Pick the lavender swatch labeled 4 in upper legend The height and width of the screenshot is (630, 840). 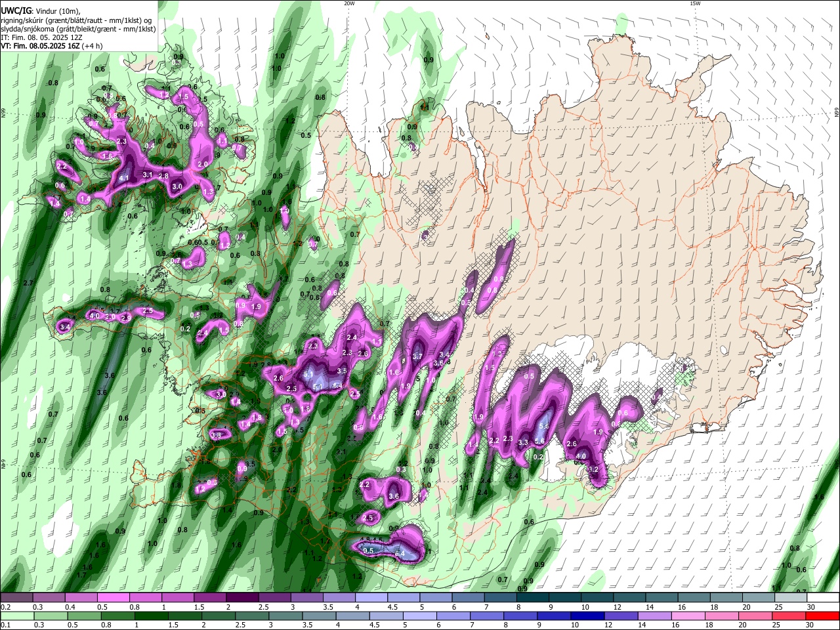pyautogui.click(x=371, y=597)
